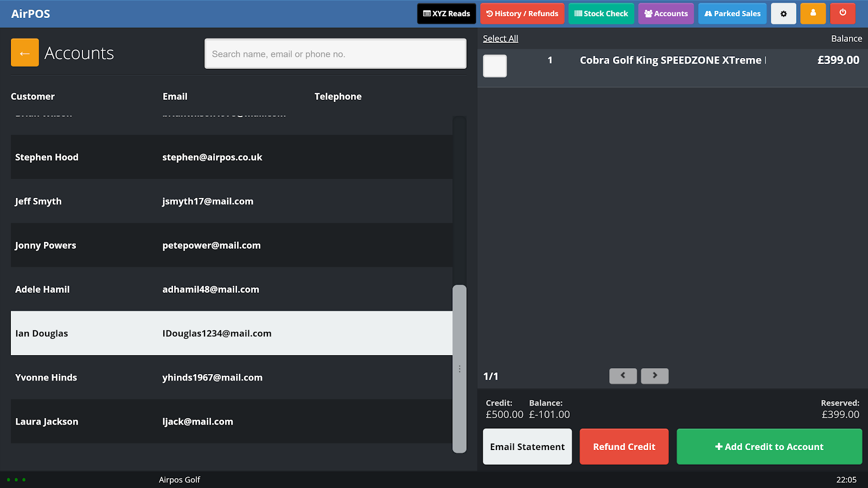Click the Select All link
Image resolution: width=868 pixels, height=488 pixels.
[501, 38]
